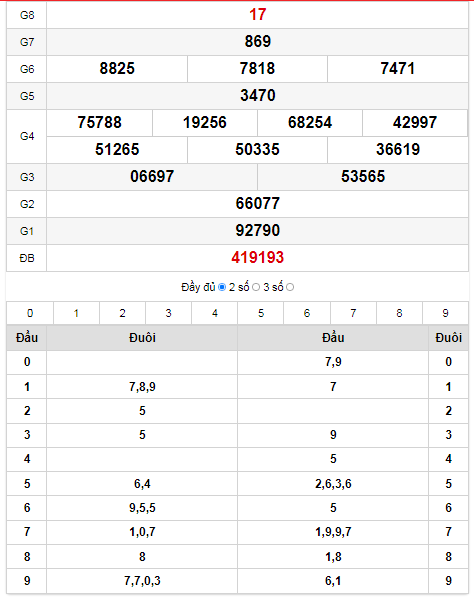This screenshot has height=597, width=474.
Task: Click the G2 prize number 66077
Action: (x=258, y=204)
